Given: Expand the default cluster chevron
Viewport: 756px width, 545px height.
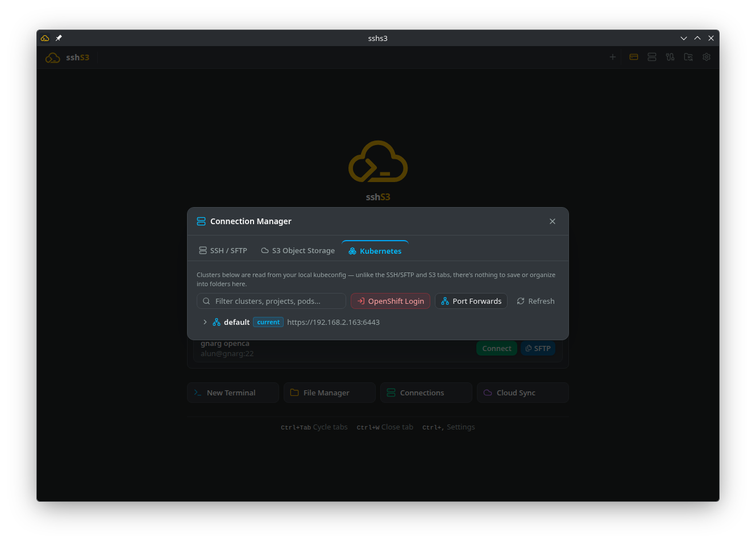Looking at the screenshot, I should click(205, 322).
